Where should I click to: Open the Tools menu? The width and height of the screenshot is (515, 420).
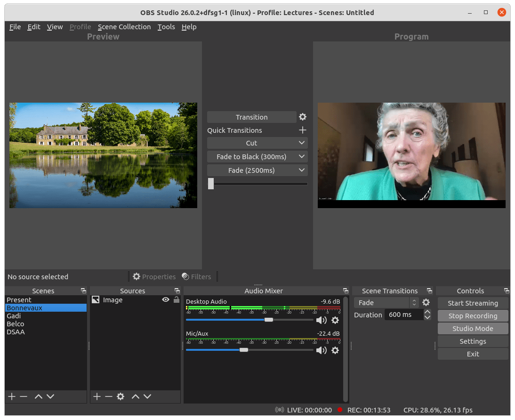166,27
